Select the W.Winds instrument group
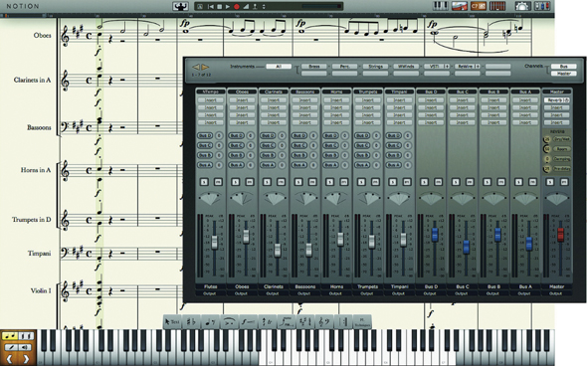This screenshot has height=366, width=588. tap(406, 67)
